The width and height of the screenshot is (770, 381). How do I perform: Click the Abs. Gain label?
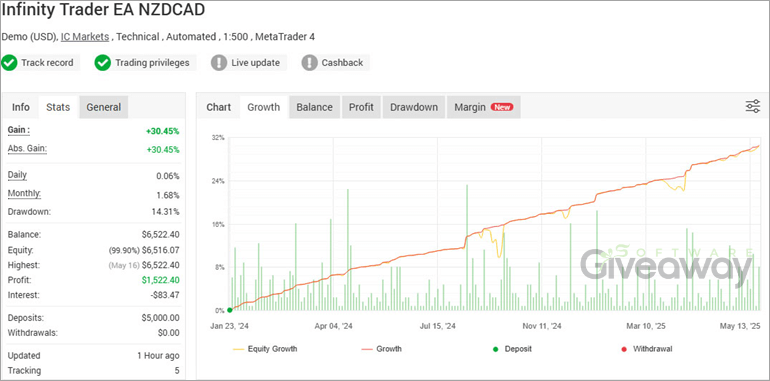click(x=27, y=149)
